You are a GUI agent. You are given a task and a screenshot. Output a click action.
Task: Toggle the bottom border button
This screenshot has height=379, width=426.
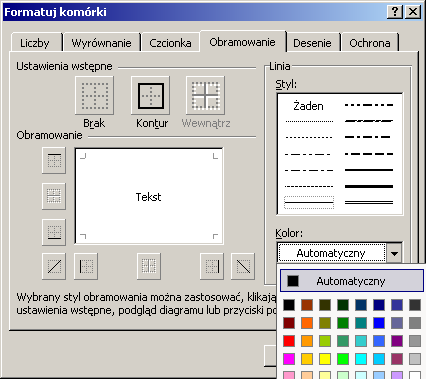(54, 232)
